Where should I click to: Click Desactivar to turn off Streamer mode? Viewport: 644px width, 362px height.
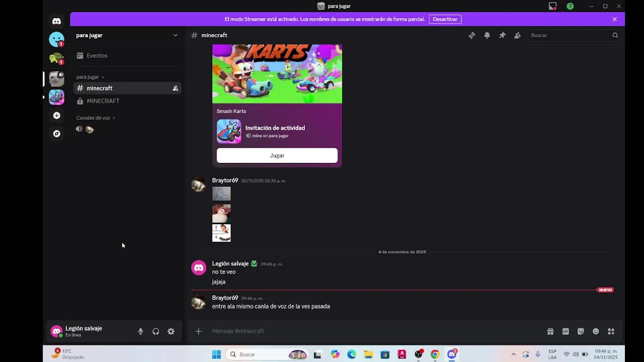click(445, 19)
